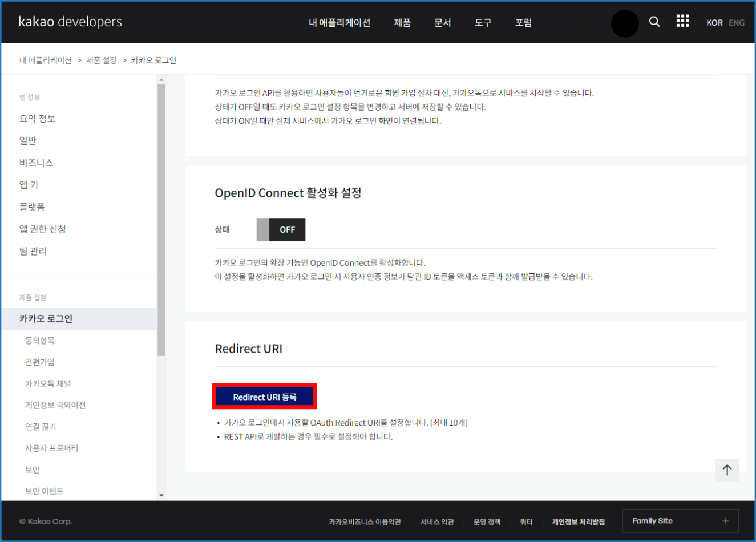This screenshot has width=756, height=542.
Task: Open the apps grid menu icon
Action: 682,22
